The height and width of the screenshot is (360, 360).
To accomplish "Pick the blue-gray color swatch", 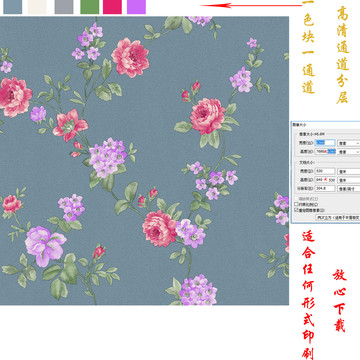I will click(13, 7).
